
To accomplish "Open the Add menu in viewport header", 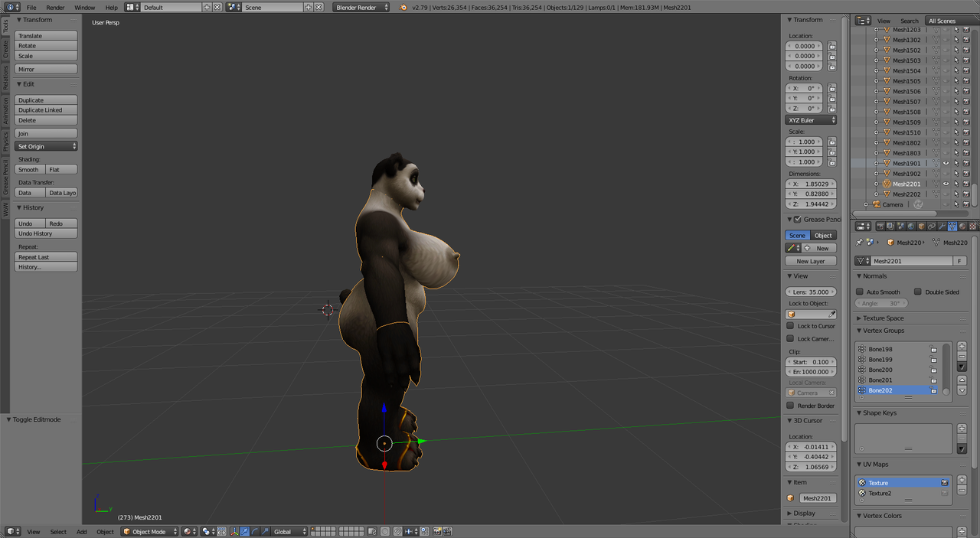I will [x=81, y=531].
